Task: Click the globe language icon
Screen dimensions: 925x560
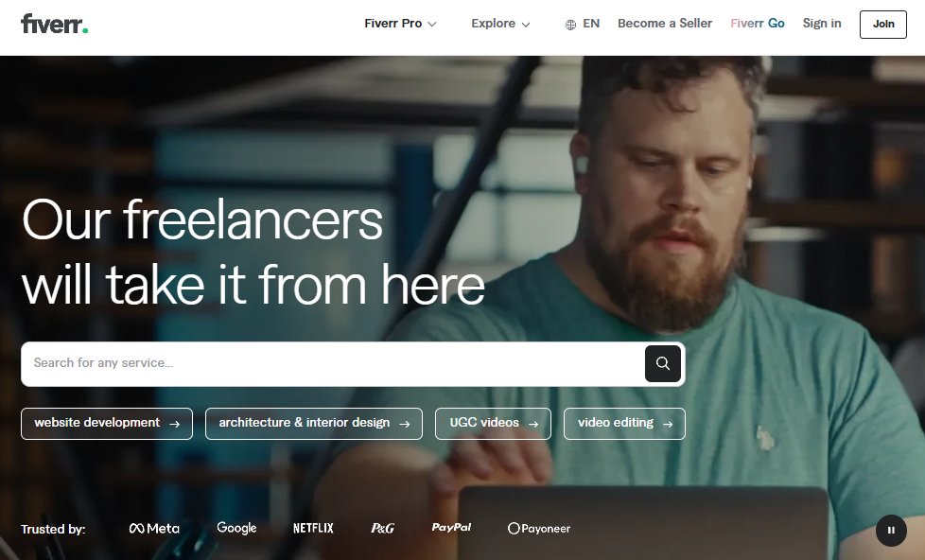Action: [x=570, y=25]
